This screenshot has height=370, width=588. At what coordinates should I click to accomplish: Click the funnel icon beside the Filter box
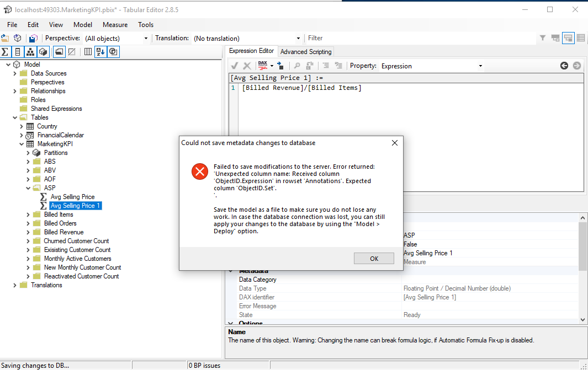[543, 38]
